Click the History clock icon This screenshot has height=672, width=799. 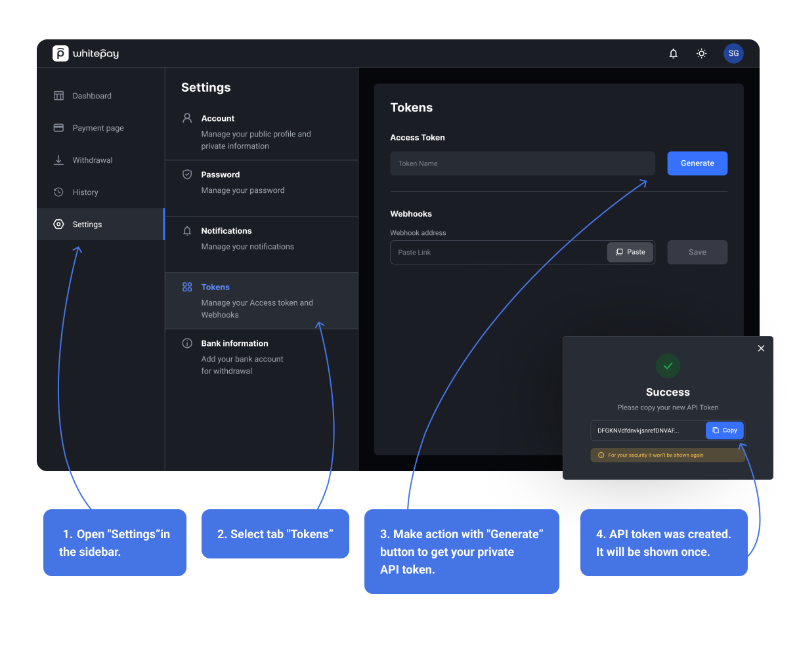[58, 192]
